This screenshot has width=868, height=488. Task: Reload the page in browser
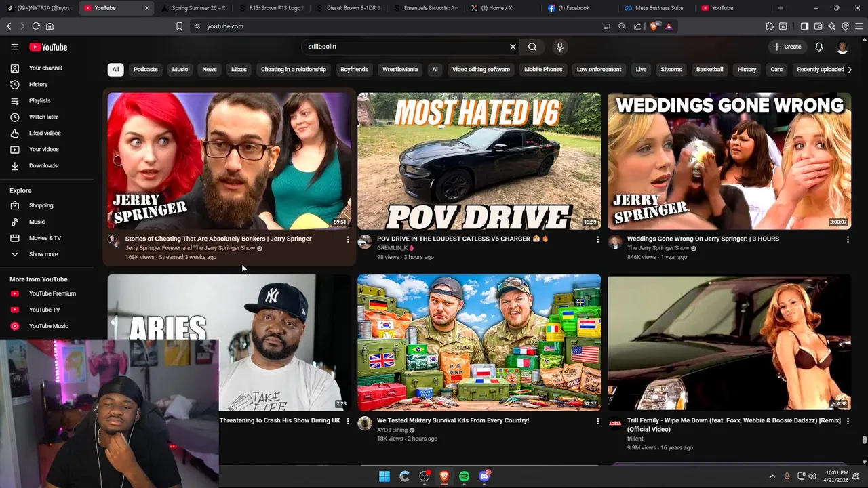pyautogui.click(x=36, y=26)
